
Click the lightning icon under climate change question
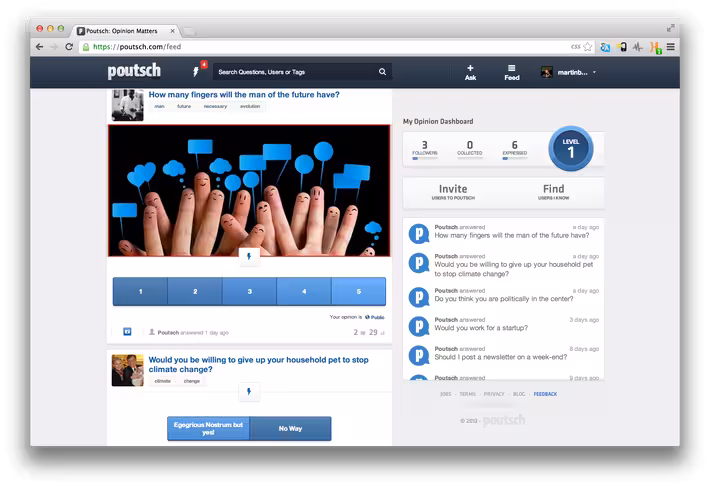pos(249,391)
